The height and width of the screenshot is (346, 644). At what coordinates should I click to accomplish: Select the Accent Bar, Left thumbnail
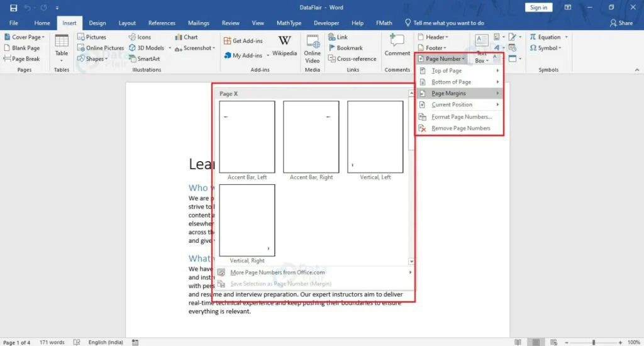coord(247,137)
